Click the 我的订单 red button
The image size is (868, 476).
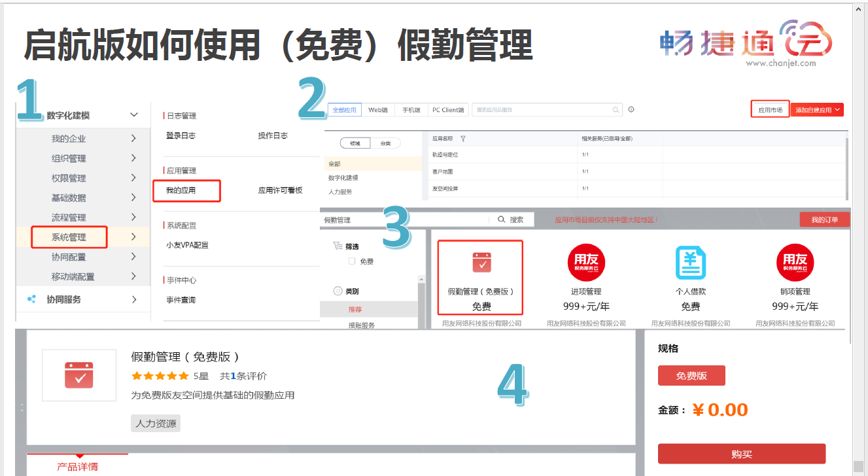[825, 219]
